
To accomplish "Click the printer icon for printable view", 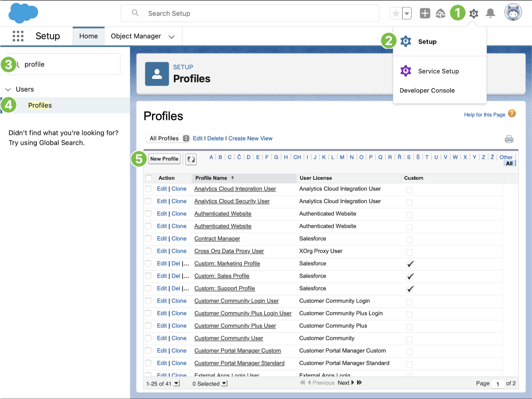I will (x=509, y=139).
